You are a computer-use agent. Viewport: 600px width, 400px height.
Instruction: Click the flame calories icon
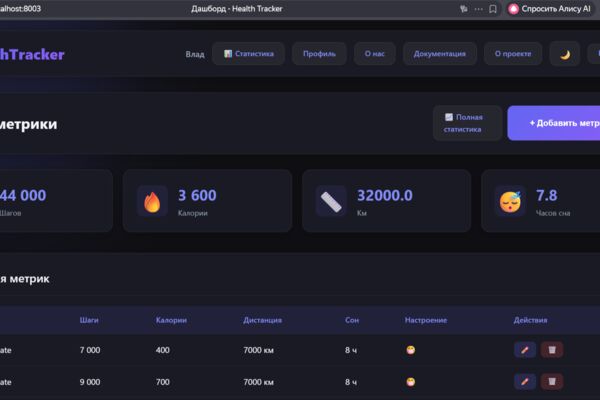point(152,201)
